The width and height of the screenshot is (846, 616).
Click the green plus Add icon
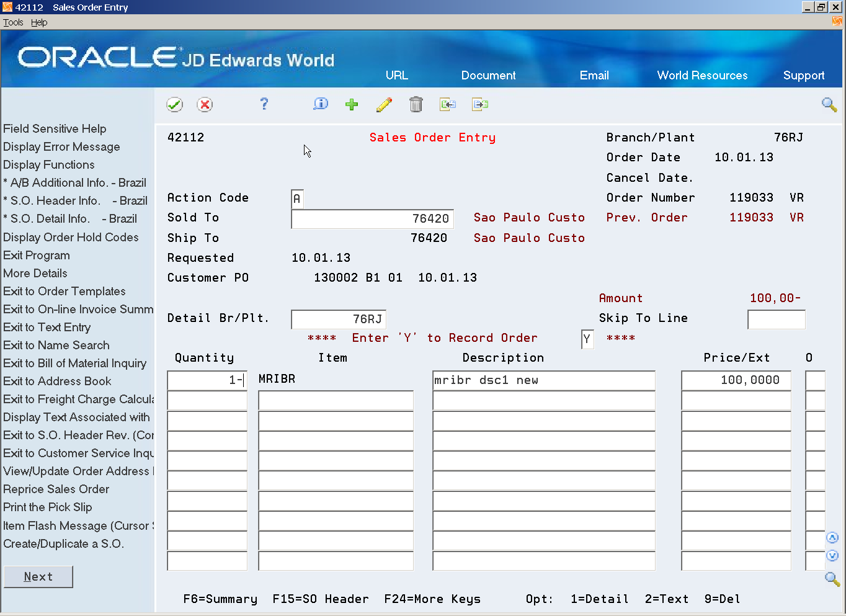coord(352,104)
